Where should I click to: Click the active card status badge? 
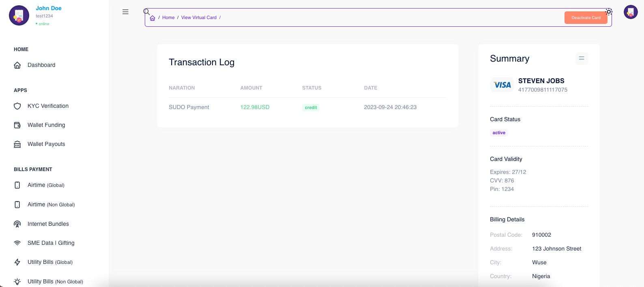[x=499, y=133]
